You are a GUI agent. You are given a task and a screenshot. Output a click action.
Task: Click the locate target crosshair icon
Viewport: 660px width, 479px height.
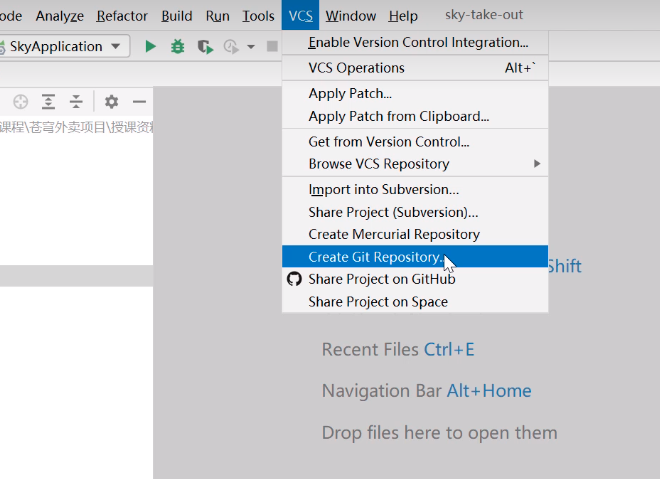coord(20,102)
